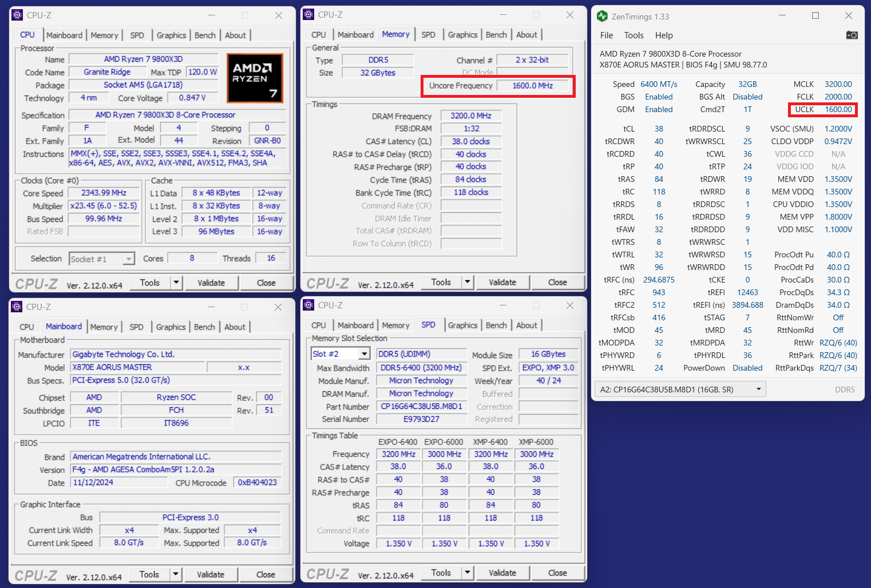This screenshot has width=871, height=588.
Task: Click Close button in the Mainboard window
Action: (266, 574)
